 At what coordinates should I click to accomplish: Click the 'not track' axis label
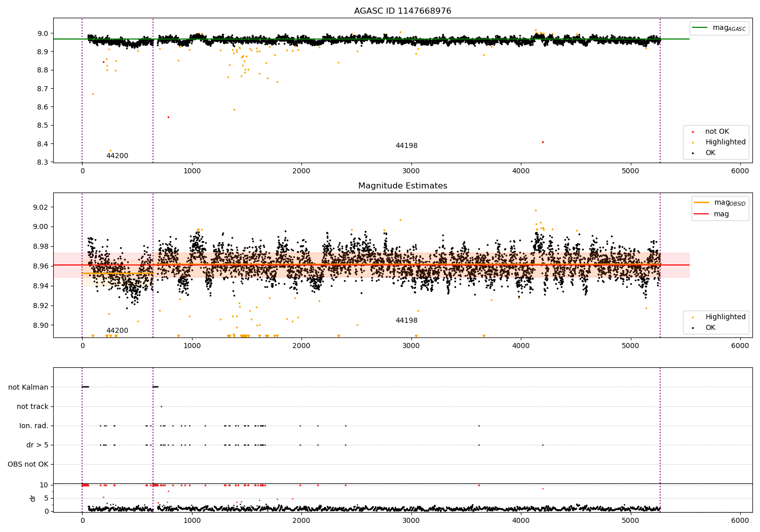coord(32,406)
